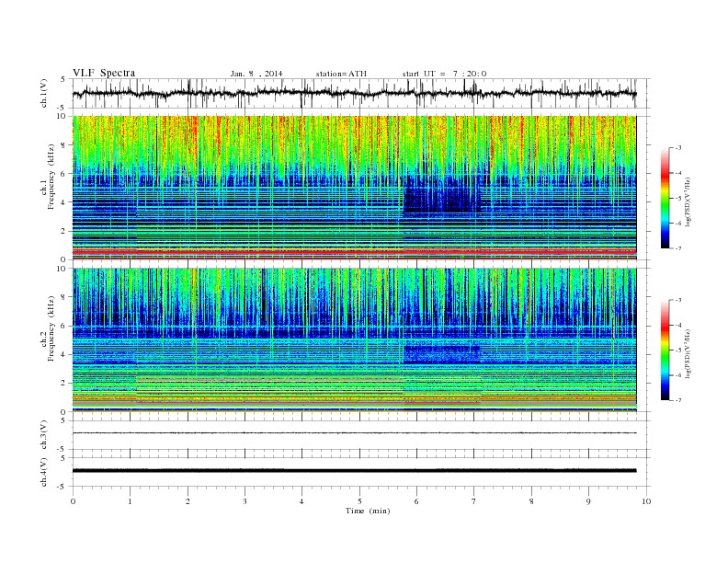Click the ch.4 thick voltage trace band
Viewport: 728px width, 563px height.
coord(355,471)
